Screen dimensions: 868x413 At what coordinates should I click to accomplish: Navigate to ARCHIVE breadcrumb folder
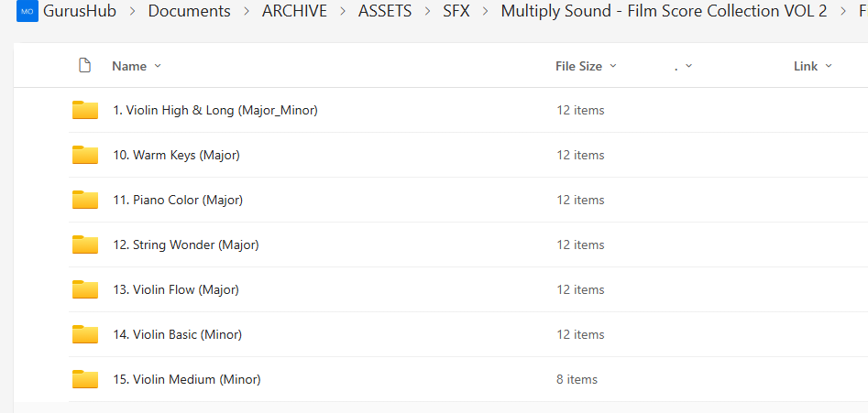(x=298, y=12)
